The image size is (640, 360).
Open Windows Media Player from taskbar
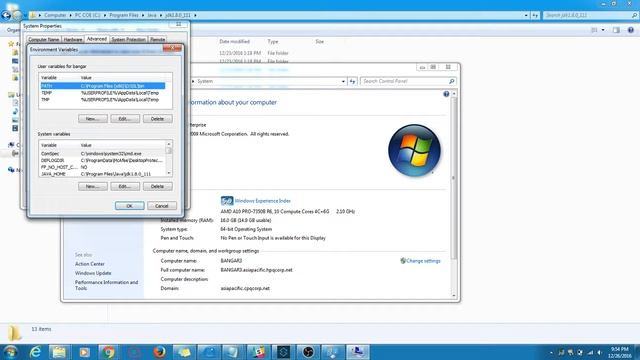coord(84,352)
